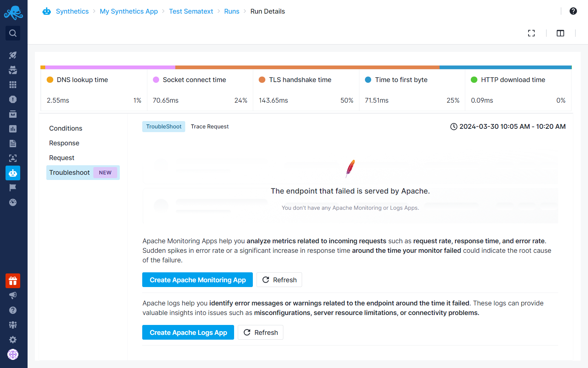The height and width of the screenshot is (368, 588).
Task: Open the spy/detective hat icon in sidebar
Action: coord(13,70)
